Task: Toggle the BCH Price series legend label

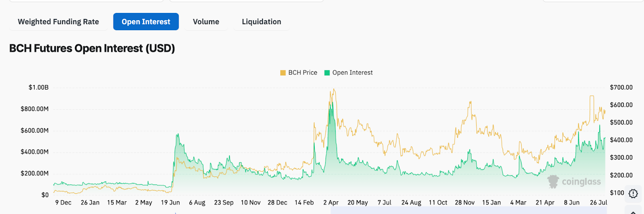Action: tap(303, 73)
